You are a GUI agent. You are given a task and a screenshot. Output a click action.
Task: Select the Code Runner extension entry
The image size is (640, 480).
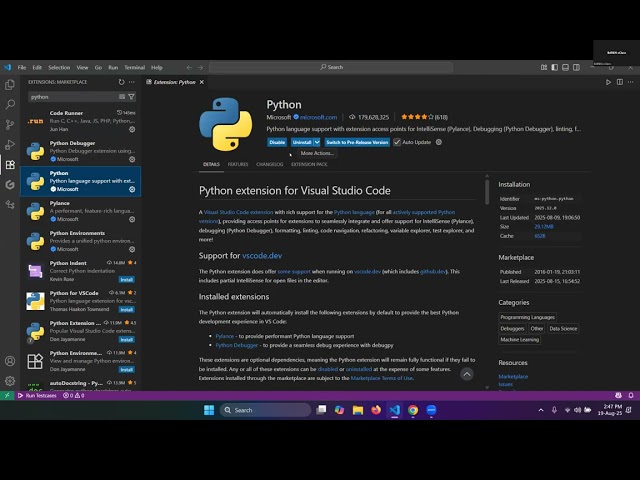81,121
